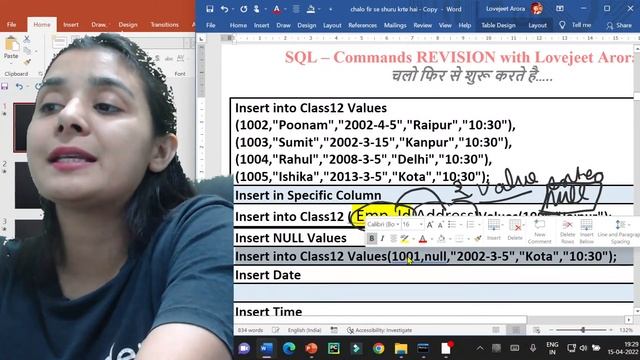Increase font size in mini toolbar
640x360 pixels.
(430, 225)
